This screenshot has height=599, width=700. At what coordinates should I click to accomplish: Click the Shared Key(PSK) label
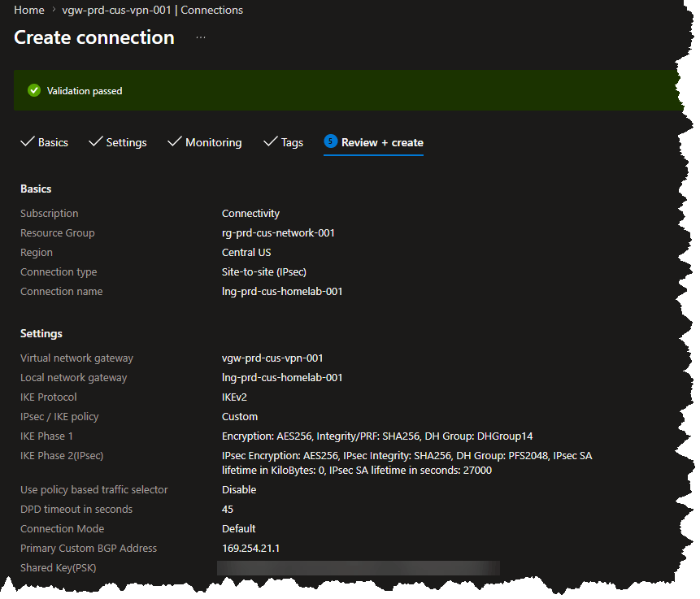tap(58, 568)
